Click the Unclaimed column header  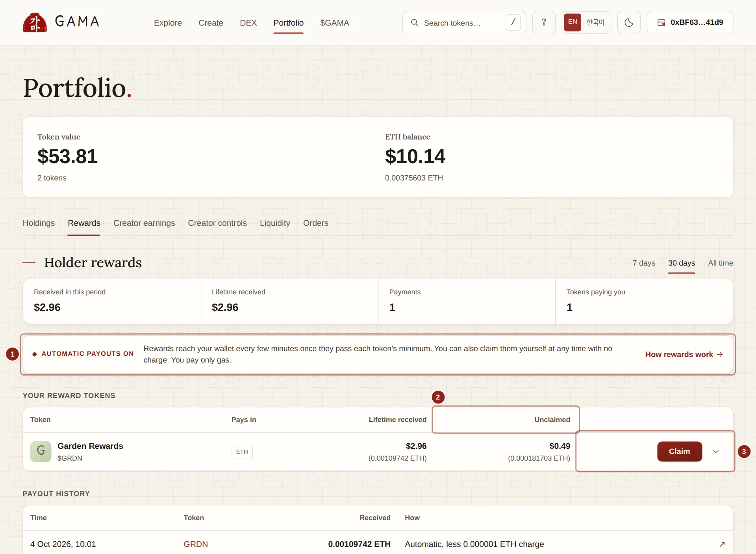coord(552,420)
